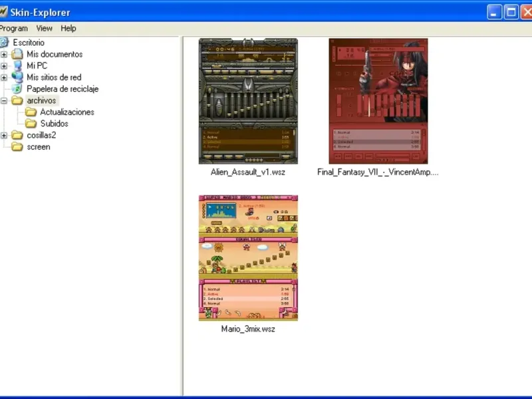This screenshot has height=399, width=532.
Task: Click the Alien_Assault_v1.wsz file name
Action: click(x=248, y=172)
